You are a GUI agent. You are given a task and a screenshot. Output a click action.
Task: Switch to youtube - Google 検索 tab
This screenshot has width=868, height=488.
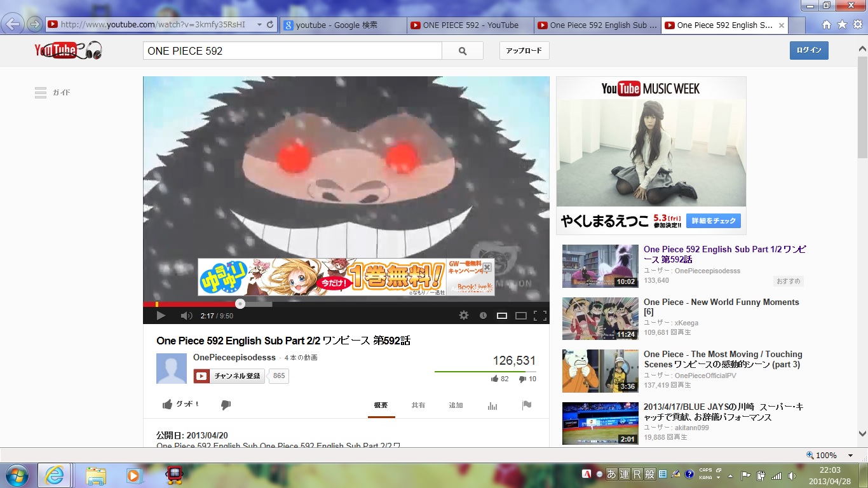click(342, 25)
